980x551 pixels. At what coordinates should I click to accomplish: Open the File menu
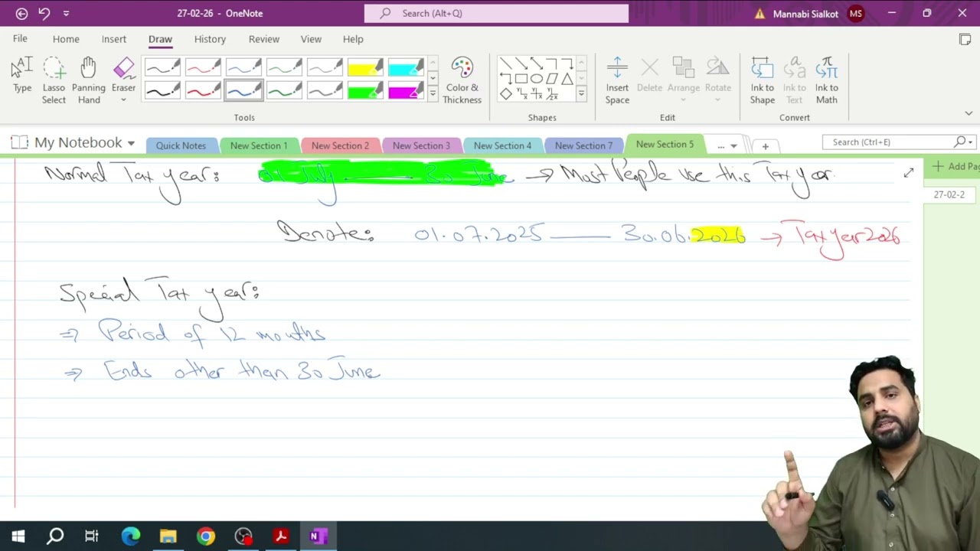click(20, 39)
